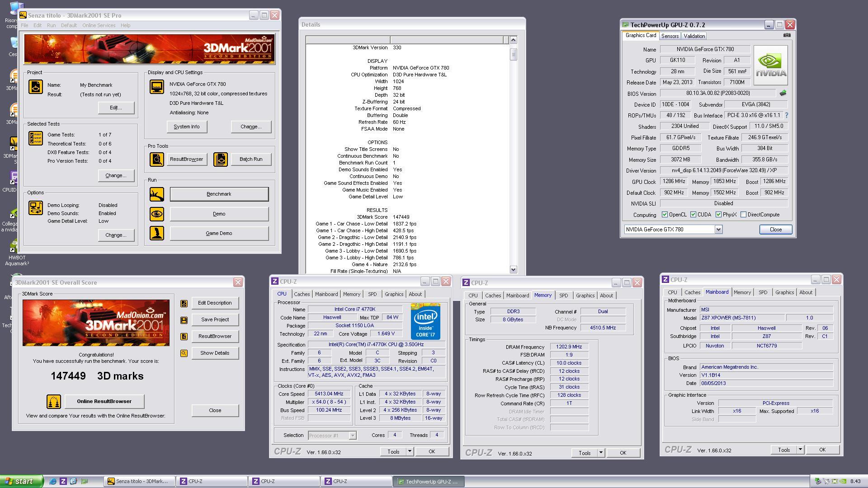Image resolution: width=868 pixels, height=488 pixels.
Task: Click the Intel Core i7 logo in CPU-Z
Action: (425, 322)
